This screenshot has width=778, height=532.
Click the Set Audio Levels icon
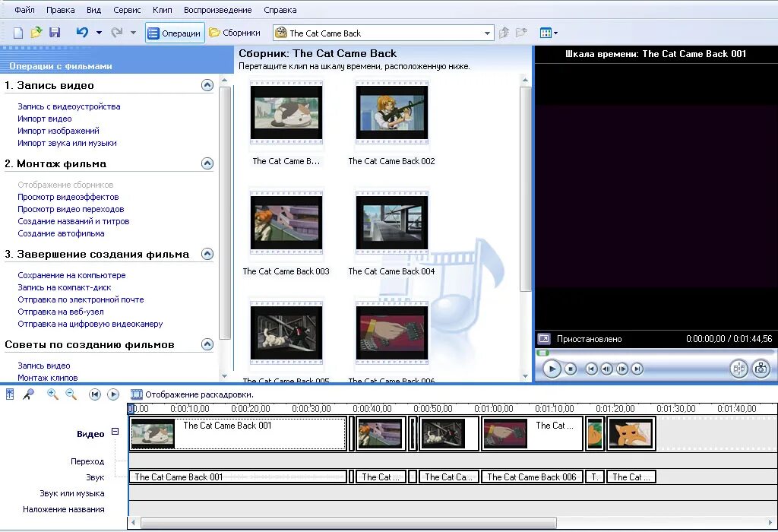point(9,394)
